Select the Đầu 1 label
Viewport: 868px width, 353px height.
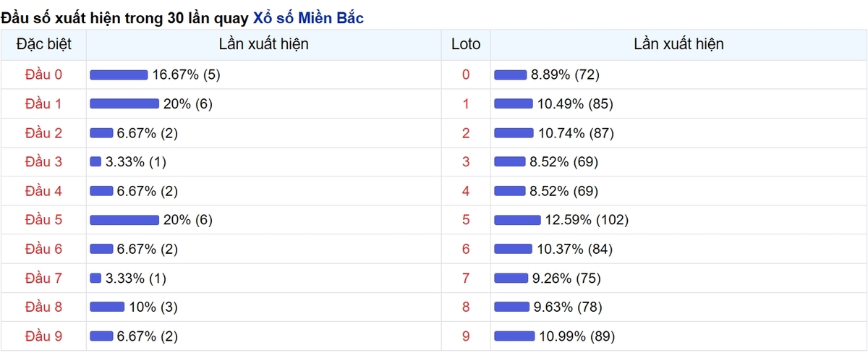[x=43, y=103]
